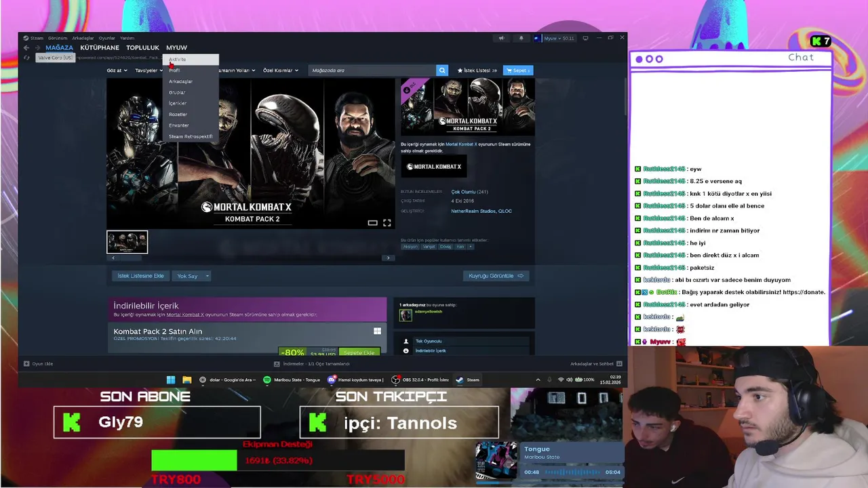The height and width of the screenshot is (488, 868).
Task: Click the Windows platform icon on purchase box
Action: [x=377, y=331]
